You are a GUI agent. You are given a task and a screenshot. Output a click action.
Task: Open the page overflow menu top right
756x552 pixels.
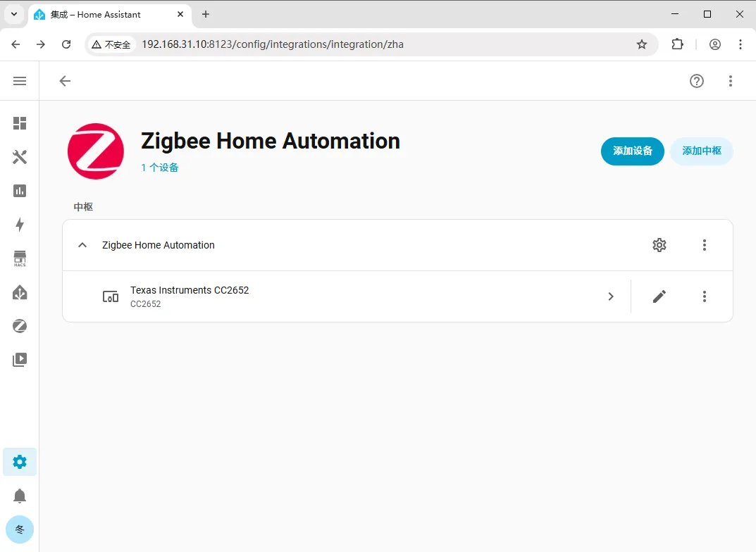731,81
